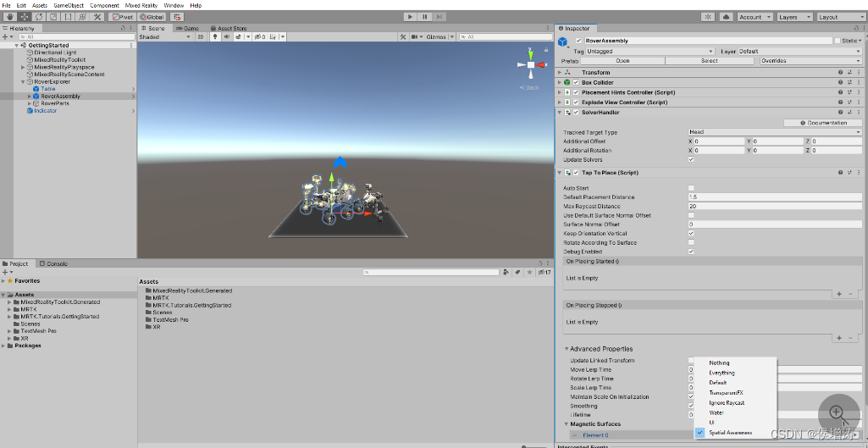Open the custom editor tools button
The height and width of the screenshot is (448, 868).
tap(98, 17)
